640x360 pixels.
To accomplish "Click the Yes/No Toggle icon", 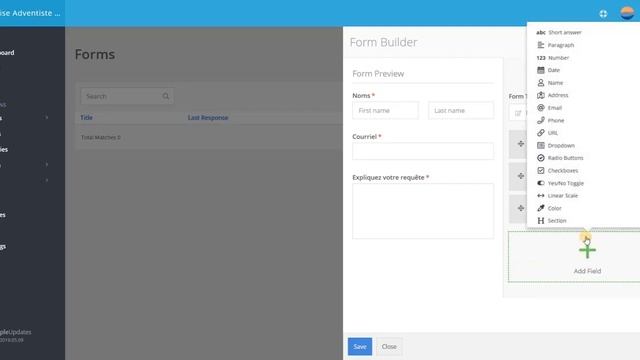I will [x=541, y=183].
